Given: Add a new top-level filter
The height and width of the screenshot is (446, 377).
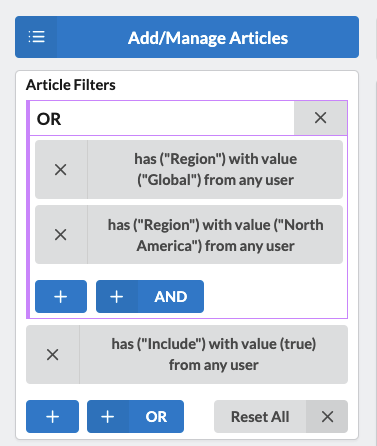Looking at the screenshot, I should (53, 417).
